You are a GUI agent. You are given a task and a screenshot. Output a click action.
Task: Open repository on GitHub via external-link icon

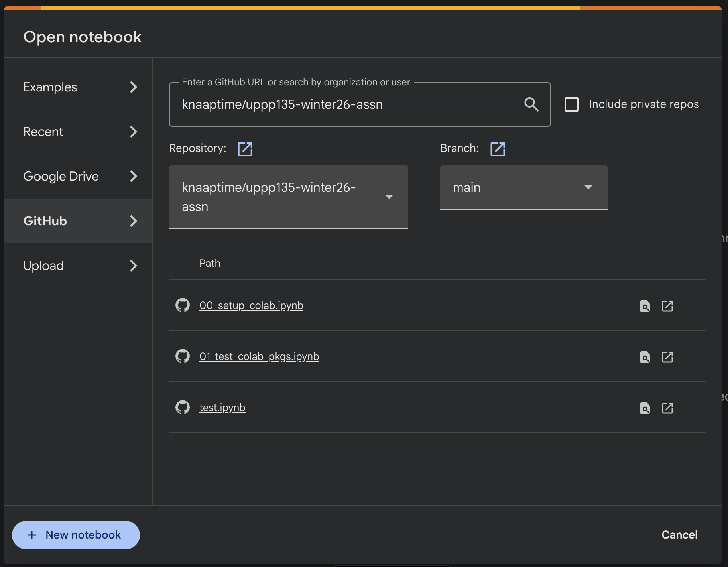(x=245, y=149)
